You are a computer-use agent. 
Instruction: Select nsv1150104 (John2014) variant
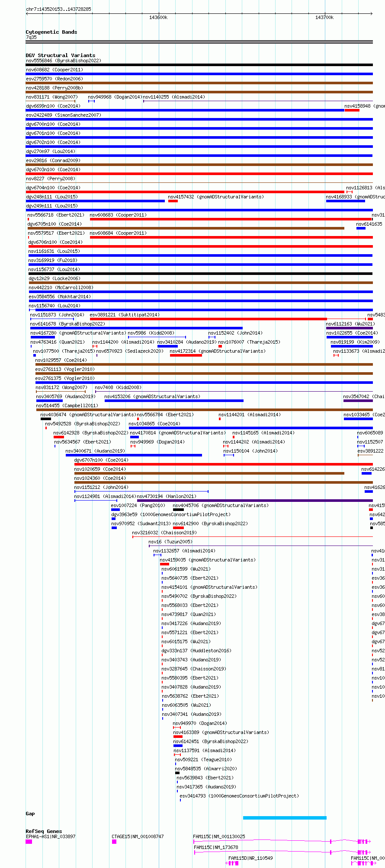(229, 455)
